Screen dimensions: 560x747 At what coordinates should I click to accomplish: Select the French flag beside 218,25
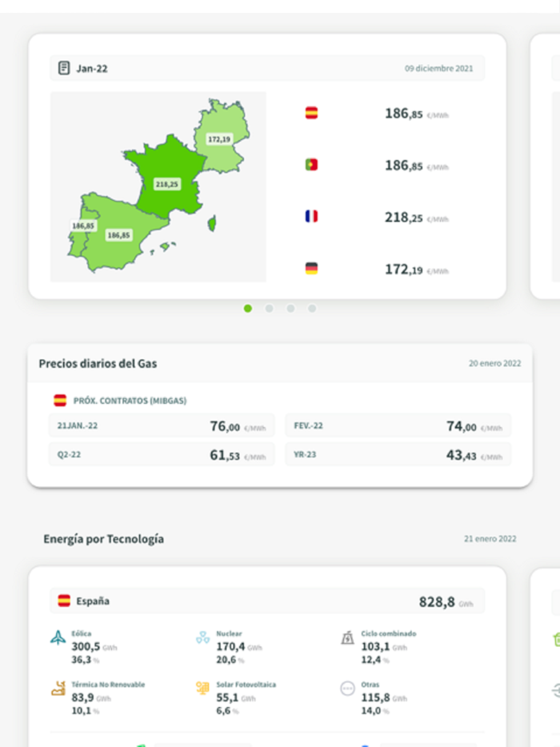311,218
